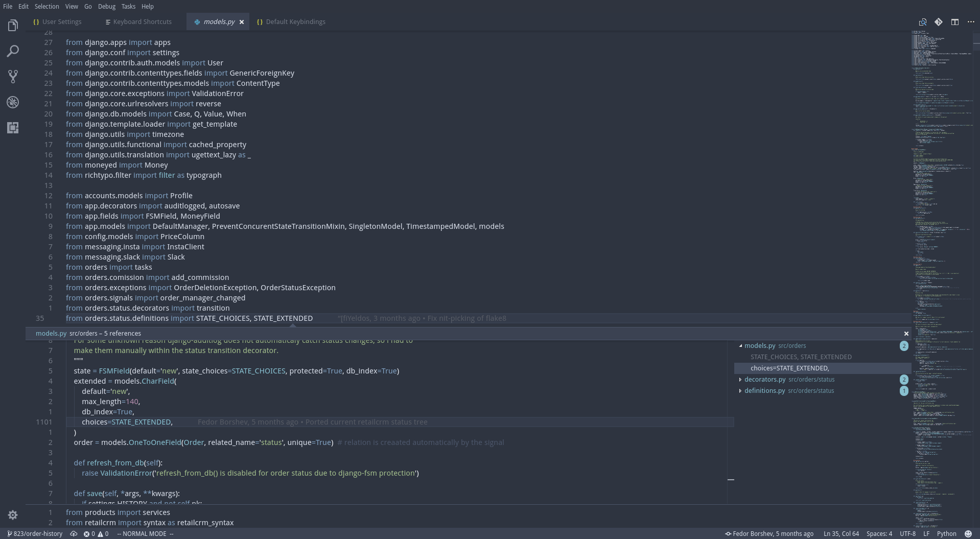Open the Debug menu
980x539 pixels.
pos(106,6)
